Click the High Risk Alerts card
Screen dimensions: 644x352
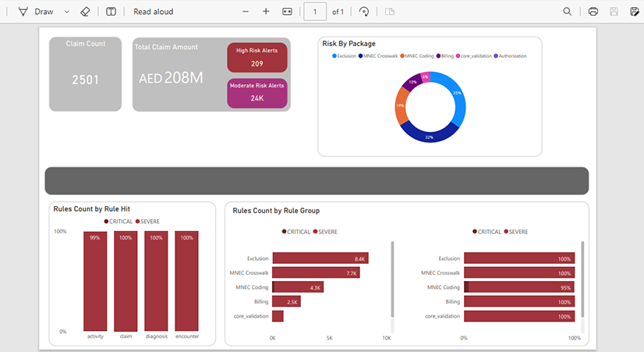257,57
